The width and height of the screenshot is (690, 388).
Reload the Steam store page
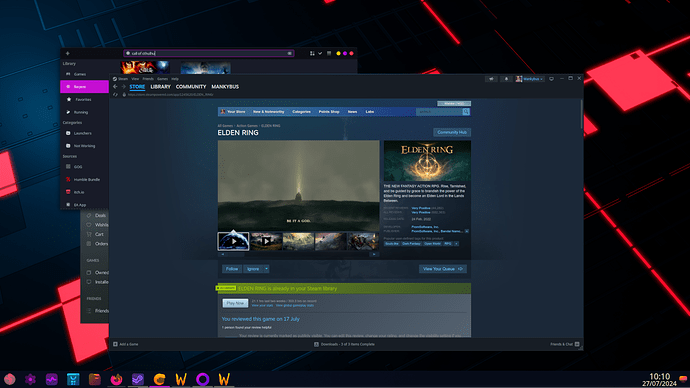[x=115, y=95]
